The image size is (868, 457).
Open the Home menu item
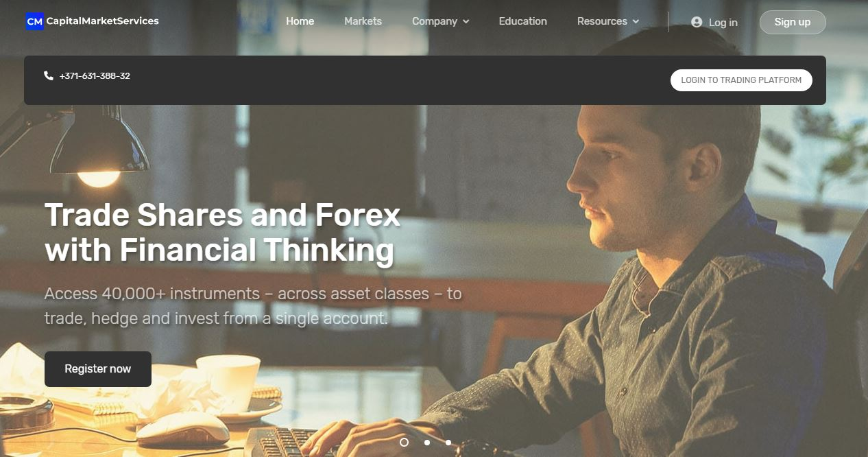click(300, 21)
